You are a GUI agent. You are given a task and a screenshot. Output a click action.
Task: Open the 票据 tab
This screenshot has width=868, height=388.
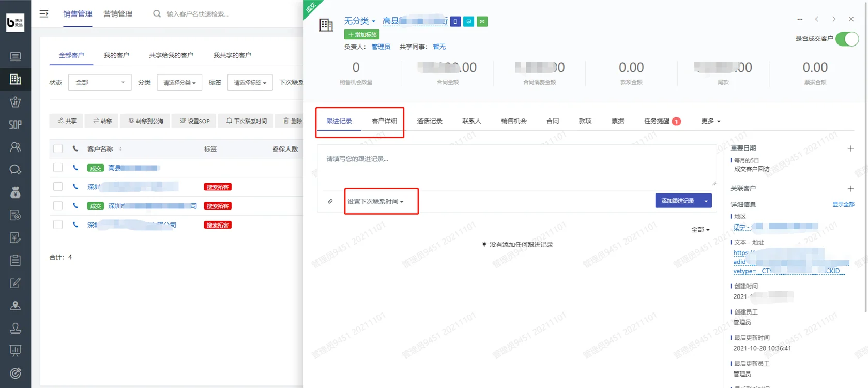[618, 121]
